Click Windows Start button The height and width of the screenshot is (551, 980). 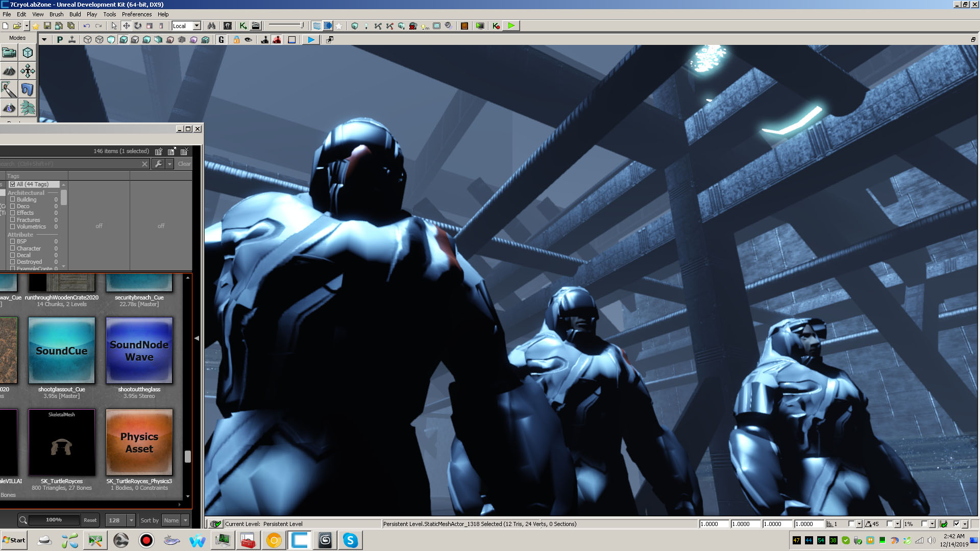pyautogui.click(x=14, y=540)
